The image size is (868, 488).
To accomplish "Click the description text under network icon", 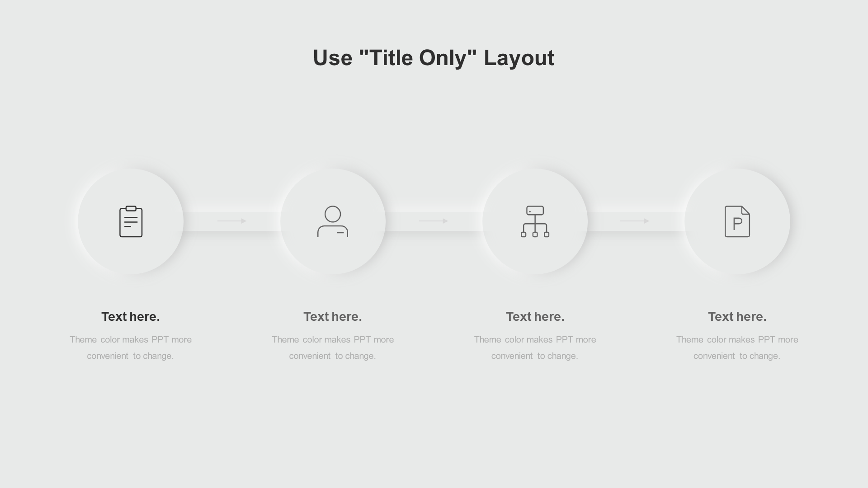I will click(535, 347).
